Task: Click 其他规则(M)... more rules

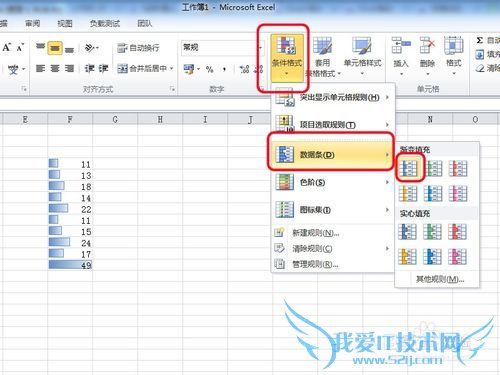Action: click(x=440, y=279)
